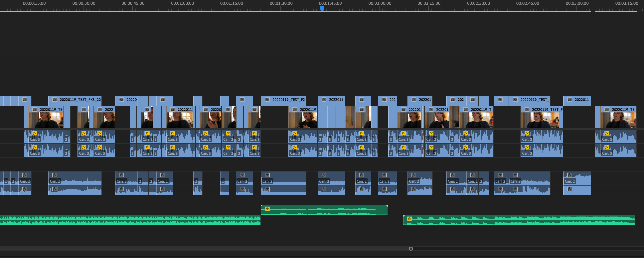Screen dimensions: 644x258
Task: Click ruler at timecode 00:03:00:00
Action: click(577, 3)
